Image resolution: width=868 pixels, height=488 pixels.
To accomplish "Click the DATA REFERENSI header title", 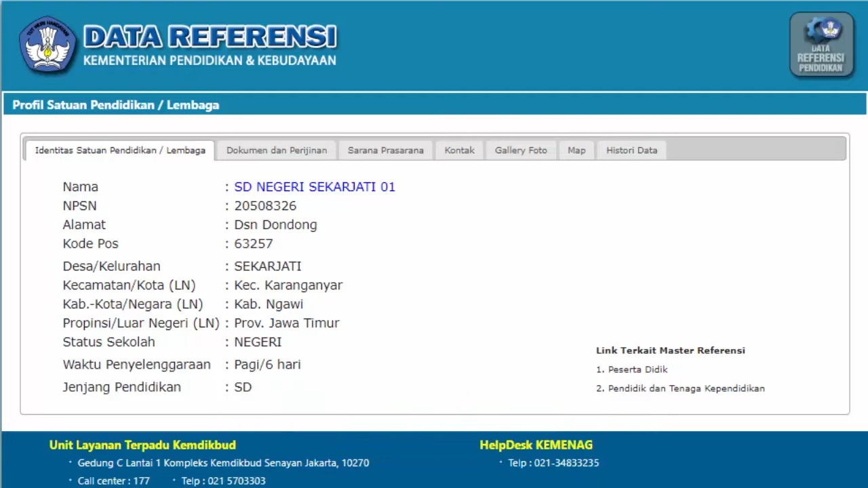I will click(210, 37).
